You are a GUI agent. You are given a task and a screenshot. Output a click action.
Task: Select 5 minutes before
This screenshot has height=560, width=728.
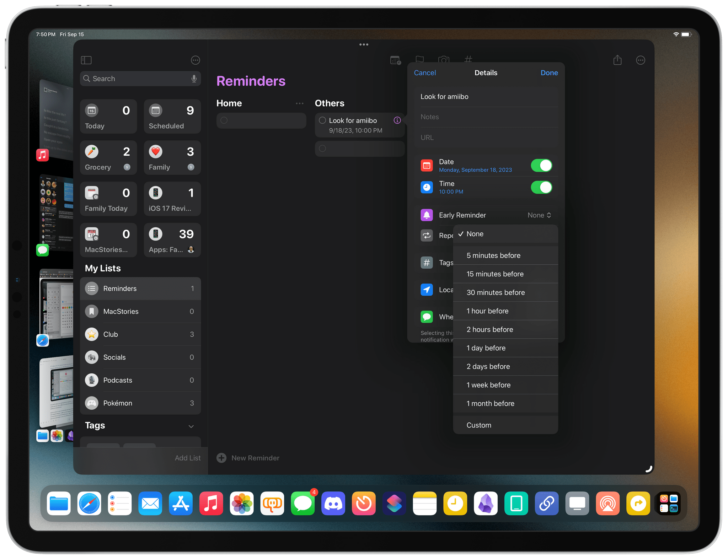click(x=505, y=255)
